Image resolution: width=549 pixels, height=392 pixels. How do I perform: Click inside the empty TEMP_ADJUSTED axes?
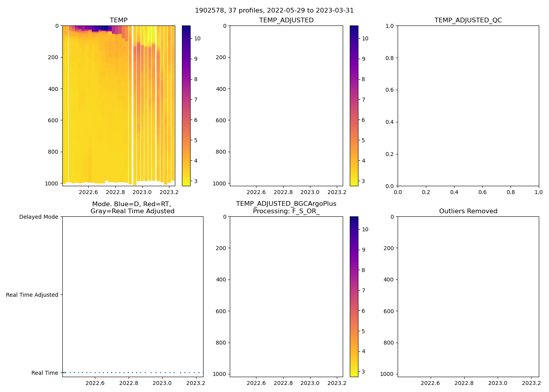point(286,106)
